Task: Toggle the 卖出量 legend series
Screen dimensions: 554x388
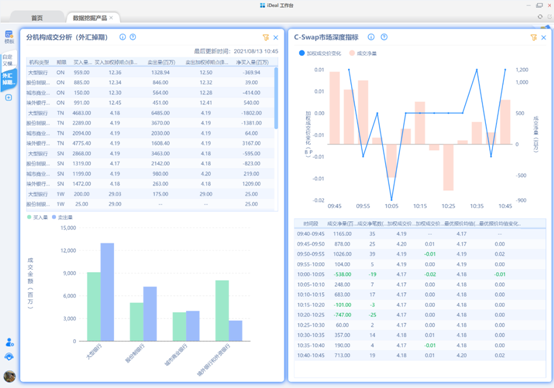Action: pyautogui.click(x=62, y=217)
